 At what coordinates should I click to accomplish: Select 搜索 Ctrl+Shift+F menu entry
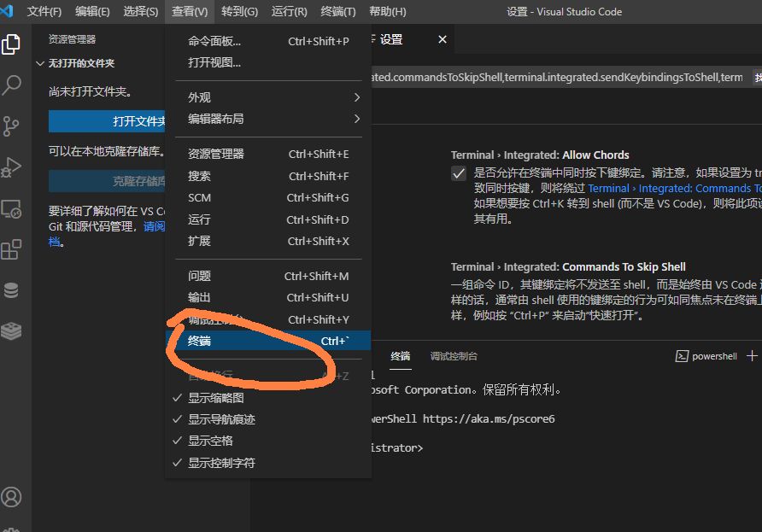(268, 176)
